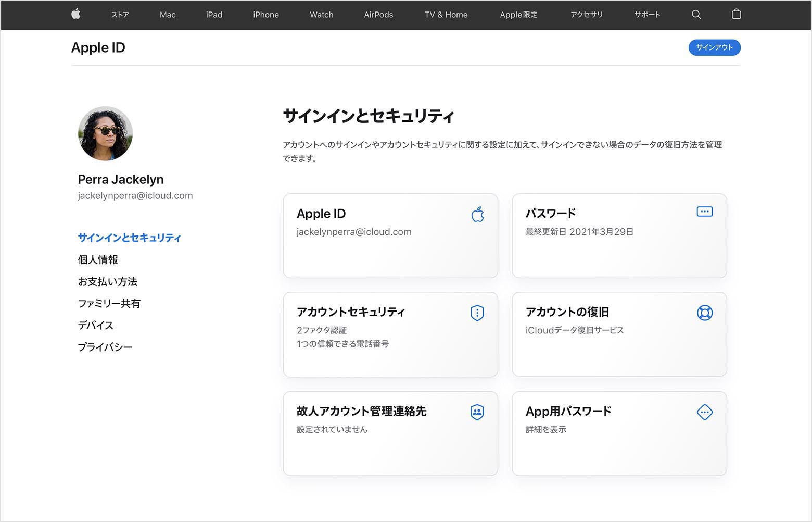Open the ファミリー共有 section
The height and width of the screenshot is (522, 812).
pyautogui.click(x=109, y=303)
